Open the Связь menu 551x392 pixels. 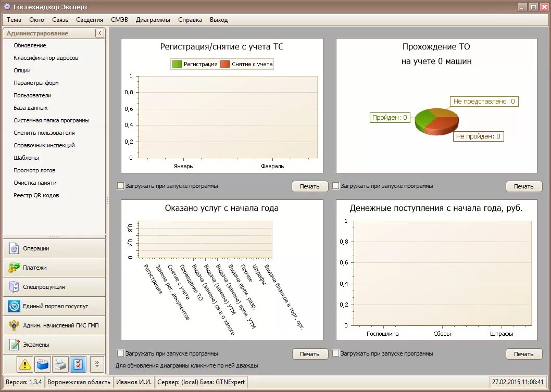[x=60, y=20]
